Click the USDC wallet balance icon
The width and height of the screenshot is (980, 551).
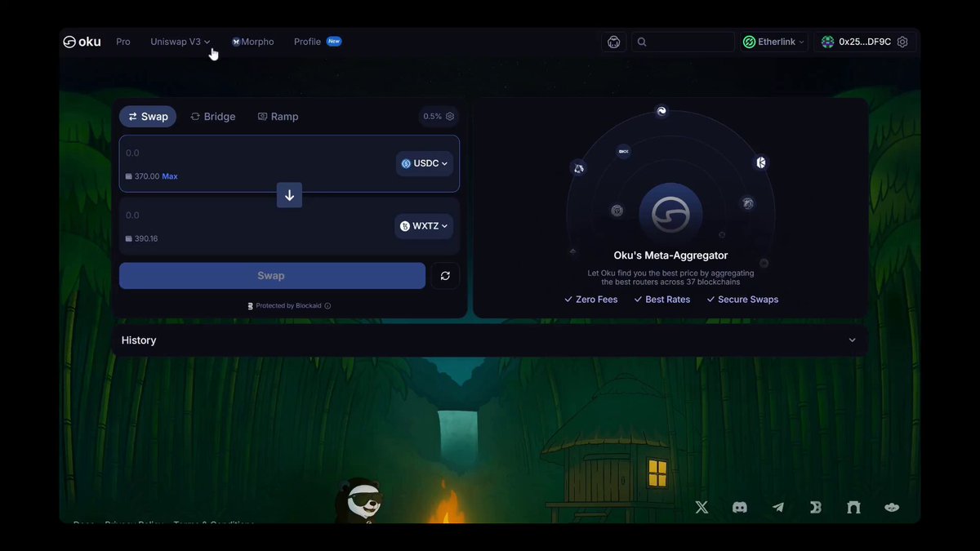point(128,176)
